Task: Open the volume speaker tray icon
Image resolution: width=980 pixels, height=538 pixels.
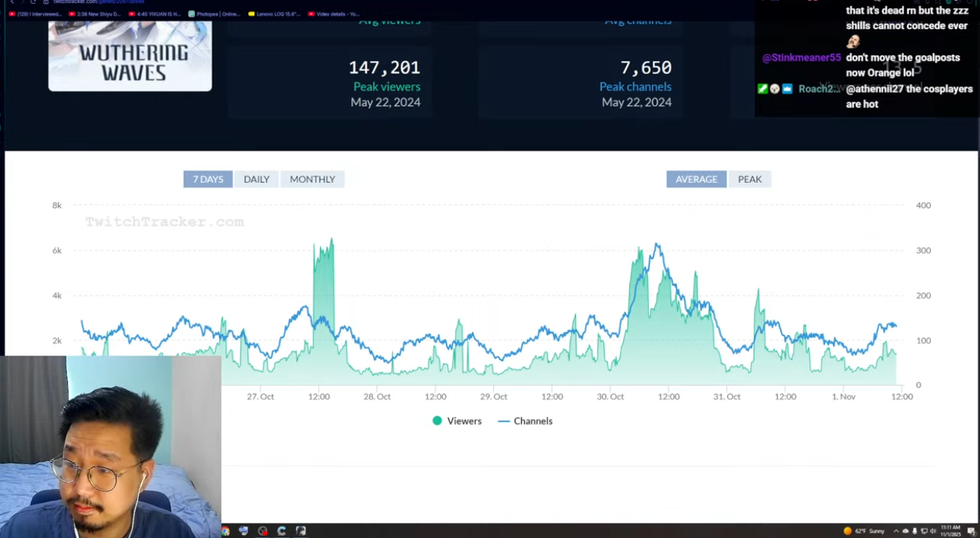Action: click(x=933, y=531)
